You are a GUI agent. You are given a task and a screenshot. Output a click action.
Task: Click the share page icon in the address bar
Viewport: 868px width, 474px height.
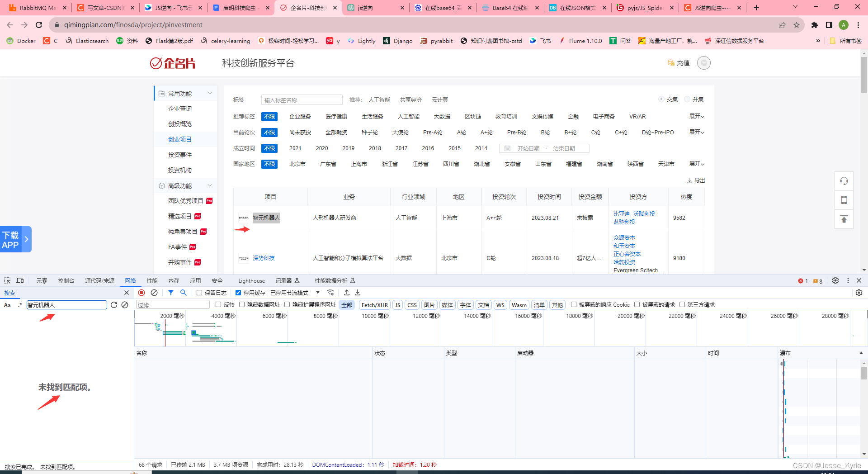point(782,25)
